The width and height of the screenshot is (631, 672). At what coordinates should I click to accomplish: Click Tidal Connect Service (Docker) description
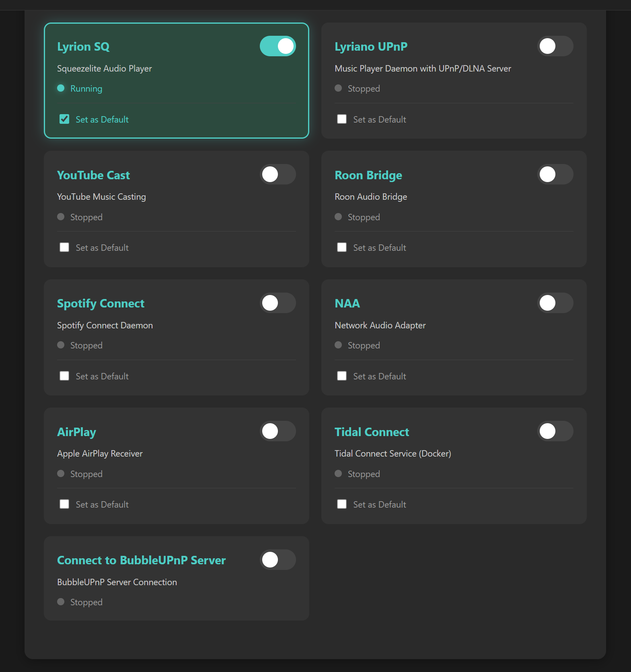(393, 454)
